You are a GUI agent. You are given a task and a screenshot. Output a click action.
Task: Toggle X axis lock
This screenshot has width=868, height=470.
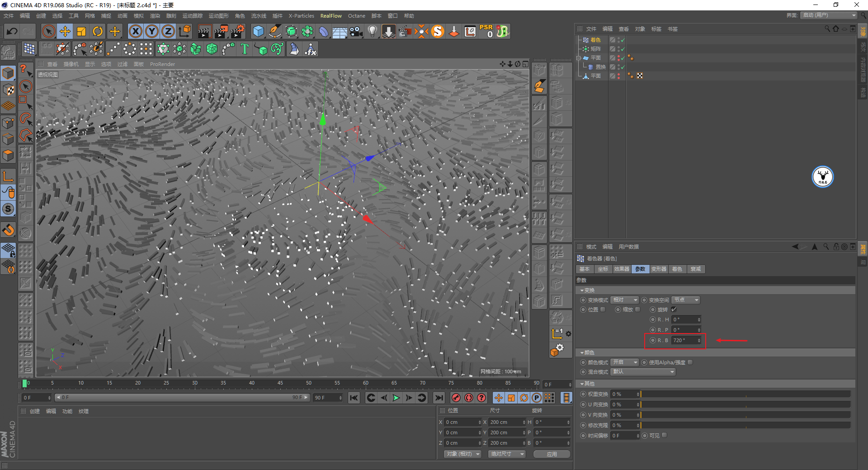(136, 31)
